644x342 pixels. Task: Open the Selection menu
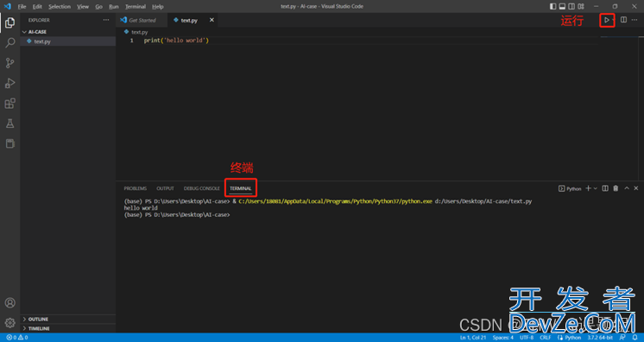click(x=60, y=7)
